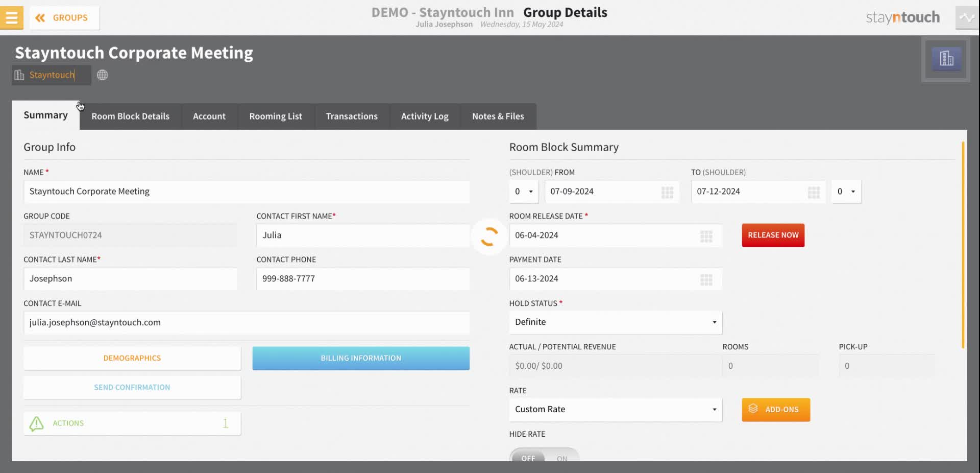Open the Add-Ons button
Viewport: 980px width, 473px height.
click(776, 410)
